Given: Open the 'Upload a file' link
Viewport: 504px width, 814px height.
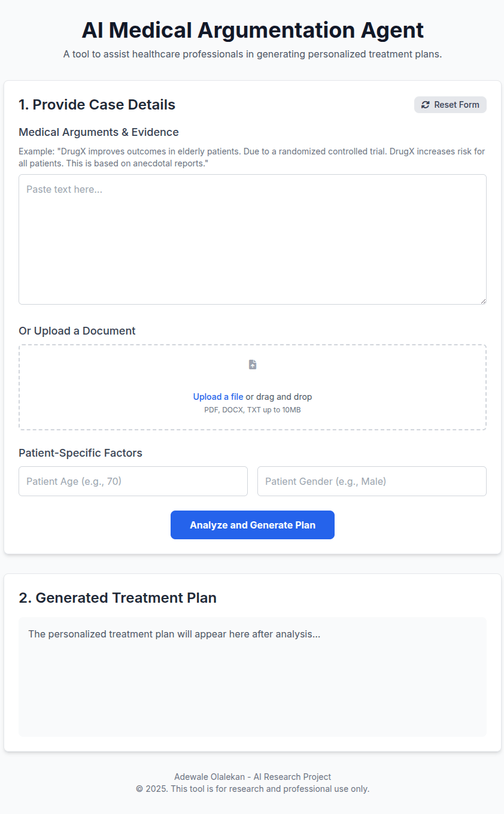Looking at the screenshot, I should tap(218, 397).
